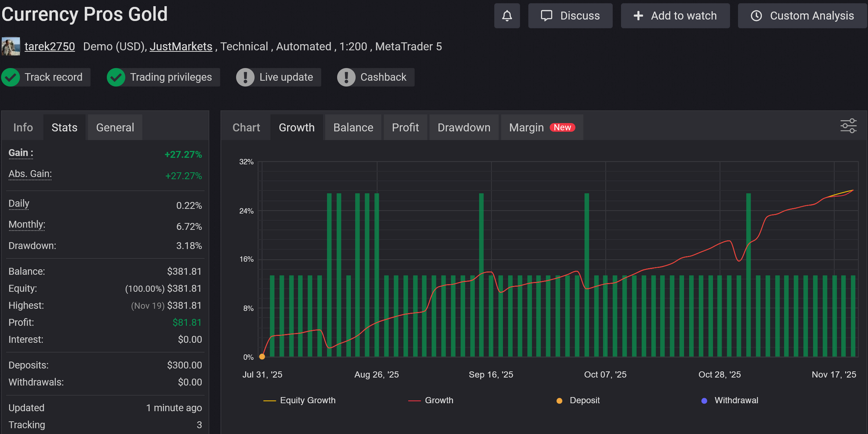The width and height of the screenshot is (868, 434).
Task: Click the Live update warning icon
Action: click(245, 77)
